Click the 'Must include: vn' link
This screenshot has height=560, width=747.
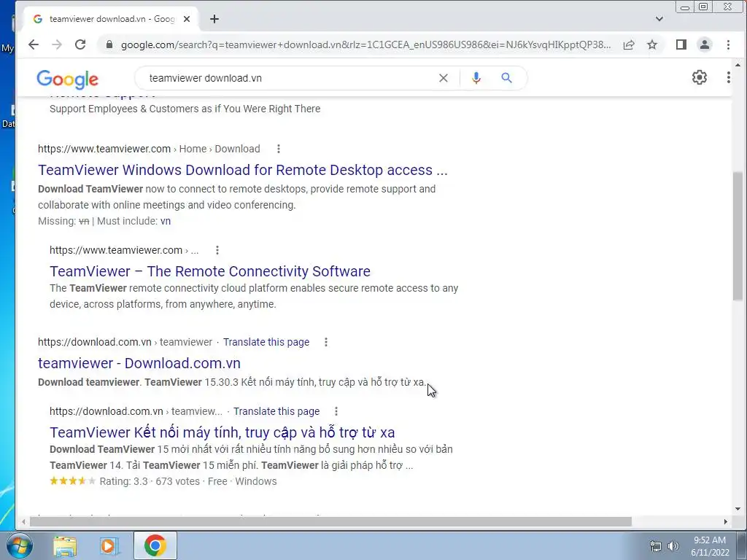tap(166, 222)
